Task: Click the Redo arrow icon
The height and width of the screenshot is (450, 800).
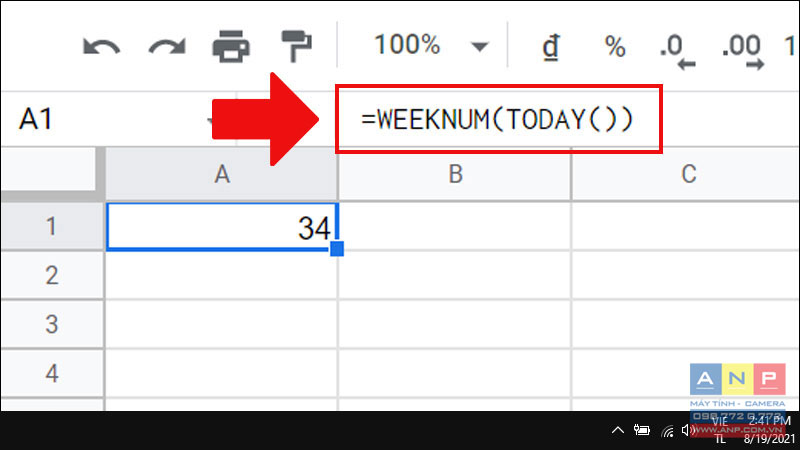Action: click(x=166, y=46)
